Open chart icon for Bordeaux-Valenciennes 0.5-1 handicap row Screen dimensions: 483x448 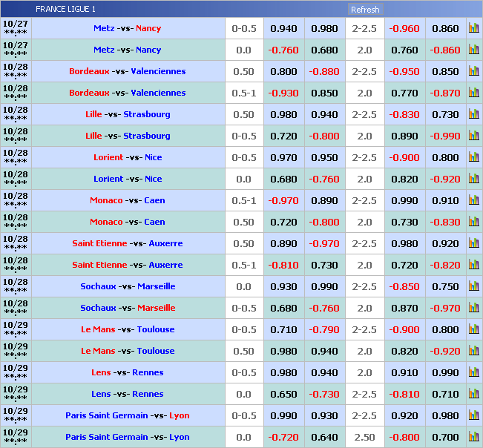point(473,93)
